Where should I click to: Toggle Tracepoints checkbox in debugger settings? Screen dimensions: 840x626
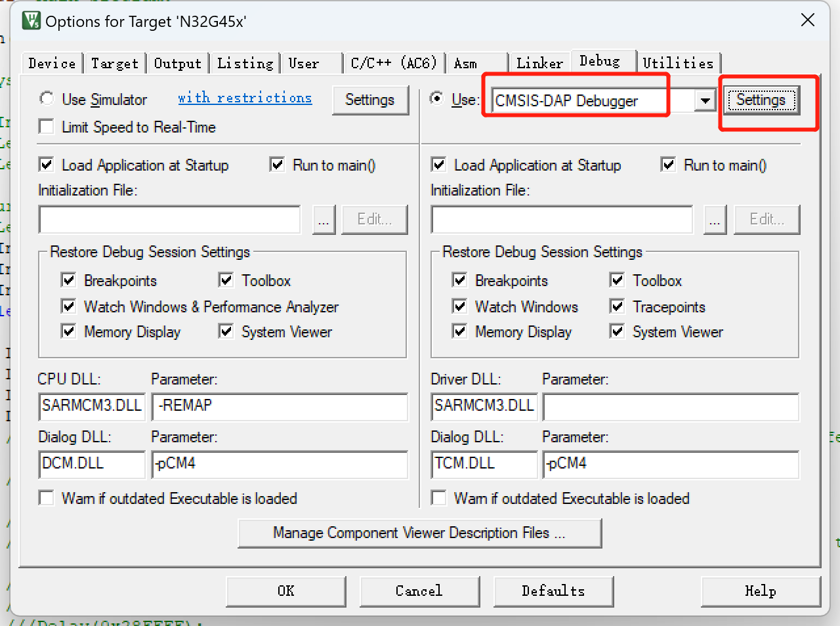[617, 306]
